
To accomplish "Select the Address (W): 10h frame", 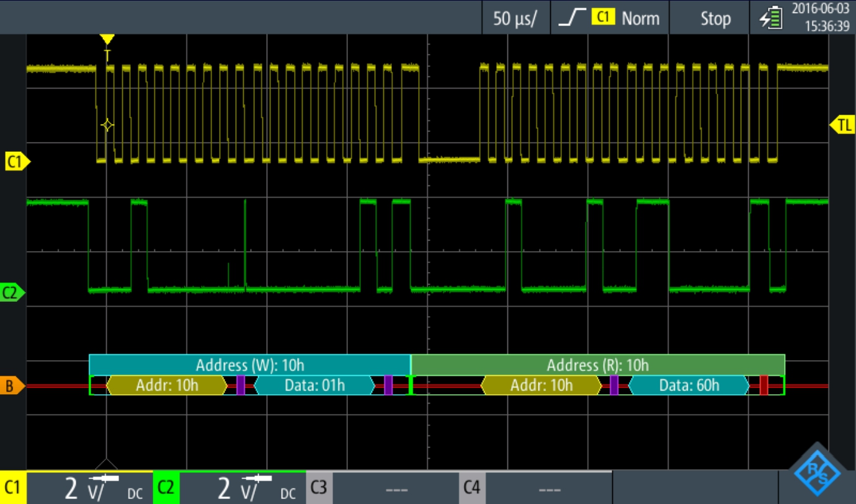I will click(x=249, y=365).
